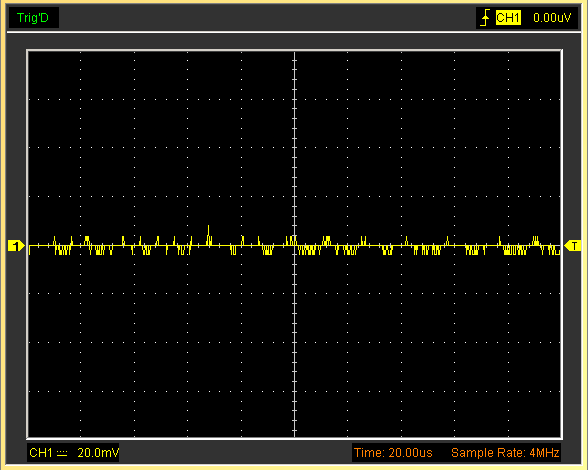
Task: Click the CH1 ground level marker
Action: (x=16, y=246)
